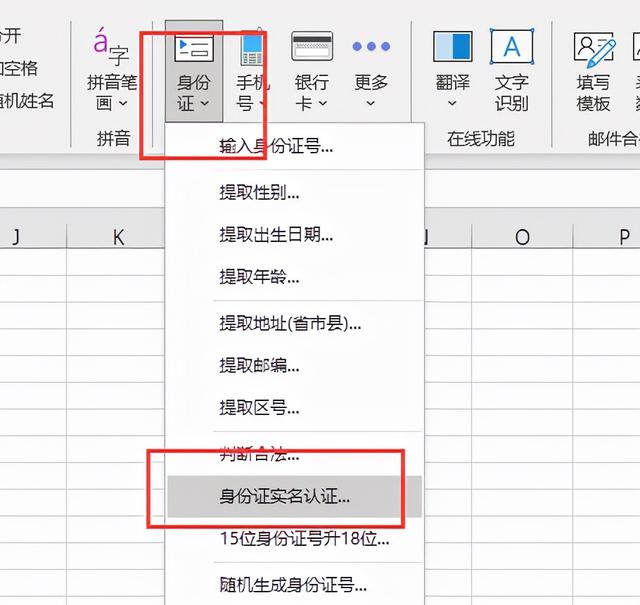
Task: Click the 身份证 ID card icon
Action: pos(194,48)
